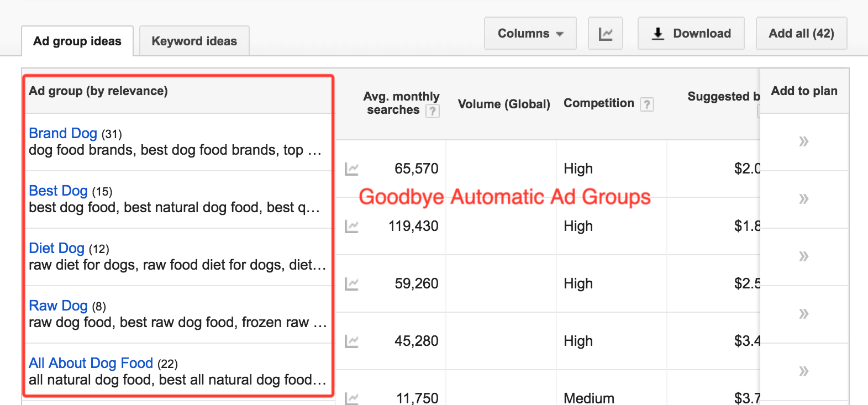Show trend chart icon for 65,570 searches row
868x405 pixels.
[x=351, y=169]
